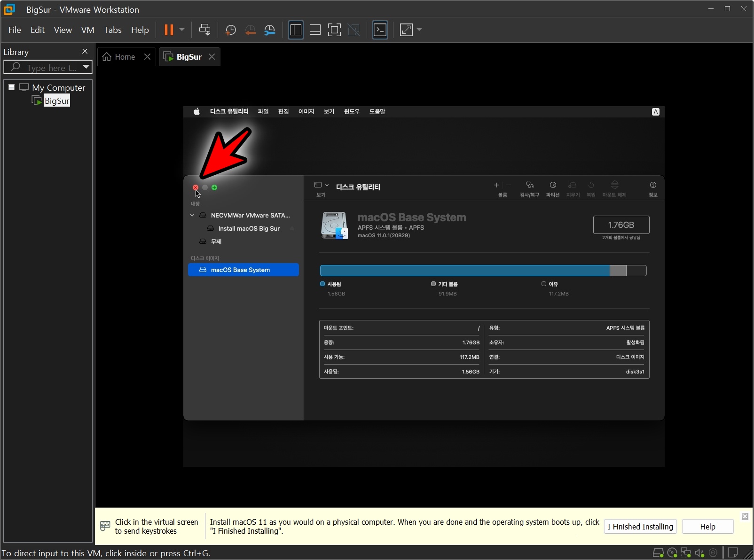Open the sidebar 보기 dropdown in the Disk Utility toolbar
Screen dimensions: 754x560
pos(322,185)
